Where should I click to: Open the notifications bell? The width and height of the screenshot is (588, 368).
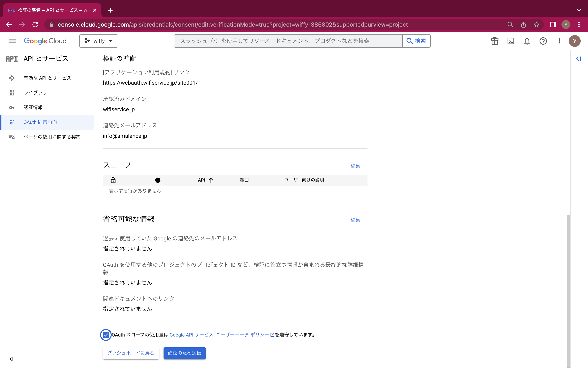pos(527,41)
